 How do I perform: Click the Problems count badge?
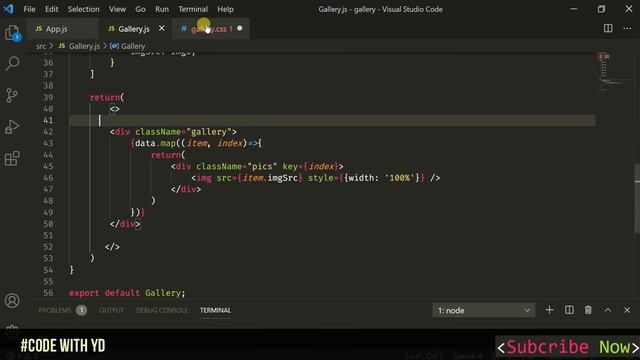82,310
